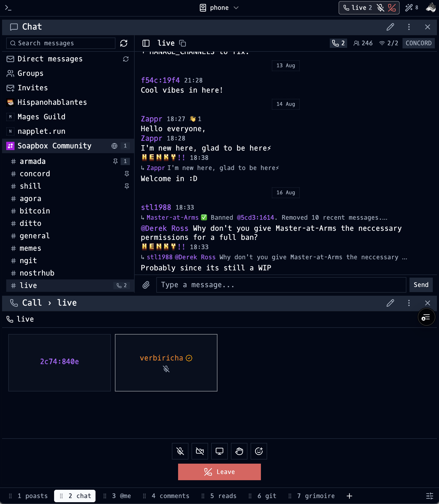Unmute microphone in call controls

coord(180,451)
